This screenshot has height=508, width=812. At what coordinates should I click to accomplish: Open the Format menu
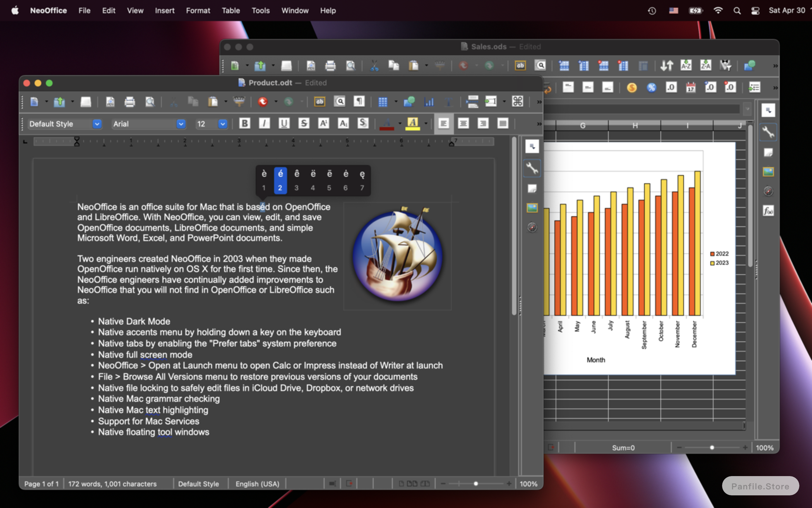click(198, 10)
